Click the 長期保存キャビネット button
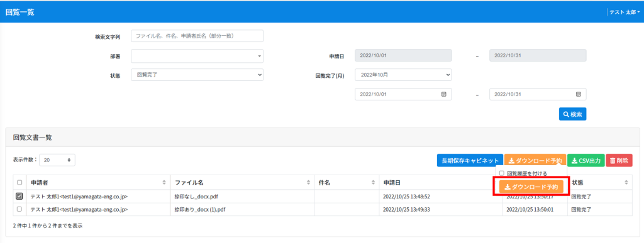The height and width of the screenshot is (243, 644). [470, 161]
